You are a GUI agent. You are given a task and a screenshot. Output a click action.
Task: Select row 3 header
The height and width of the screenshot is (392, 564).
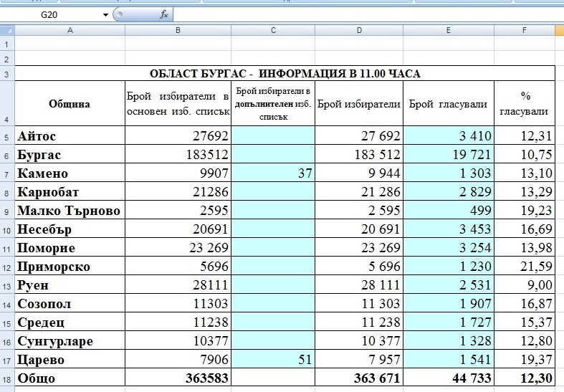(7, 74)
